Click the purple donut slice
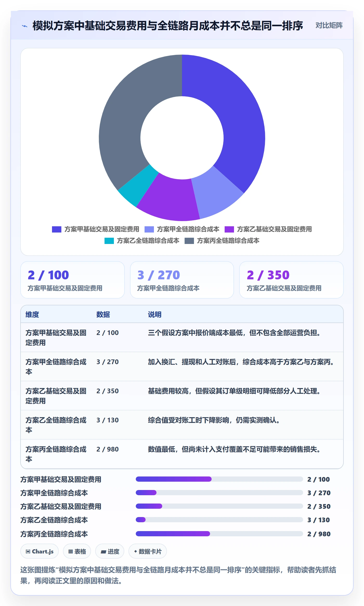This screenshot has height=606, width=364. [169, 199]
